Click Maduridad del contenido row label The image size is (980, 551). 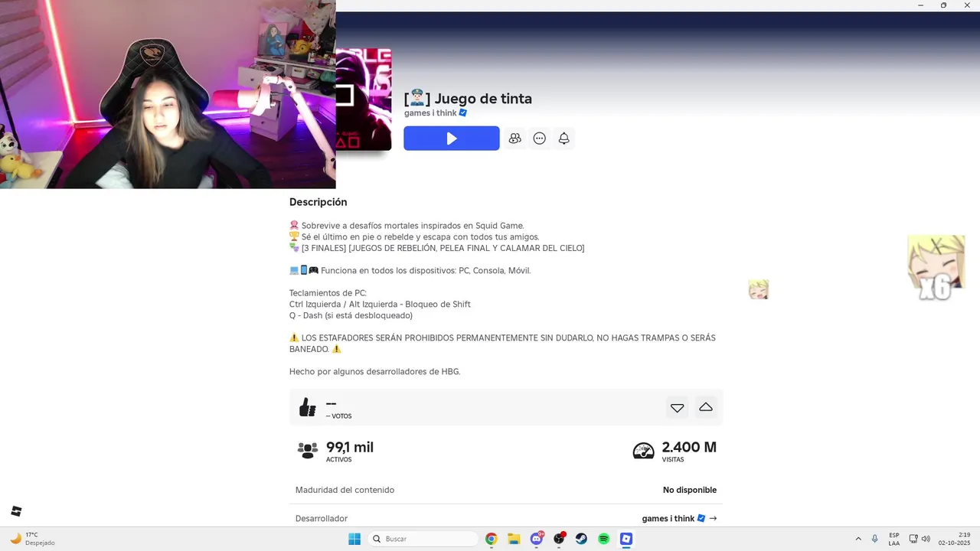pyautogui.click(x=345, y=490)
